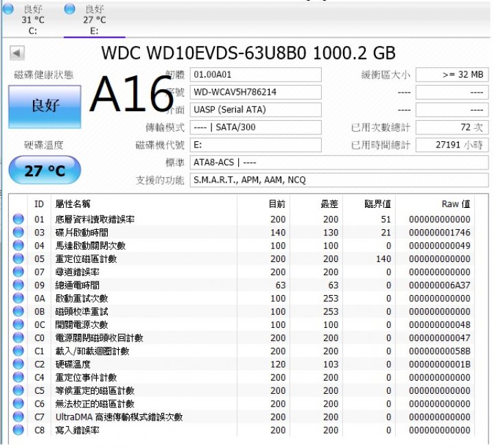Click the 臨界值 column header

(x=378, y=204)
